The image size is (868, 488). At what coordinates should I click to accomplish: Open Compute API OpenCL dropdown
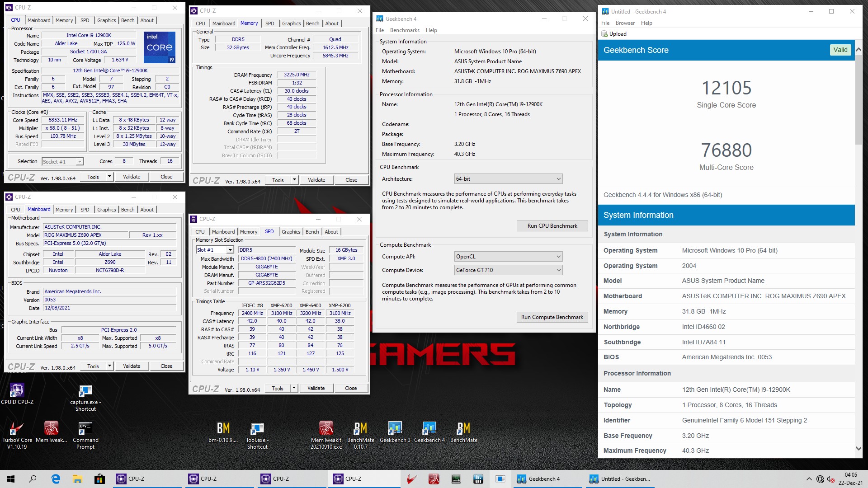tap(508, 257)
